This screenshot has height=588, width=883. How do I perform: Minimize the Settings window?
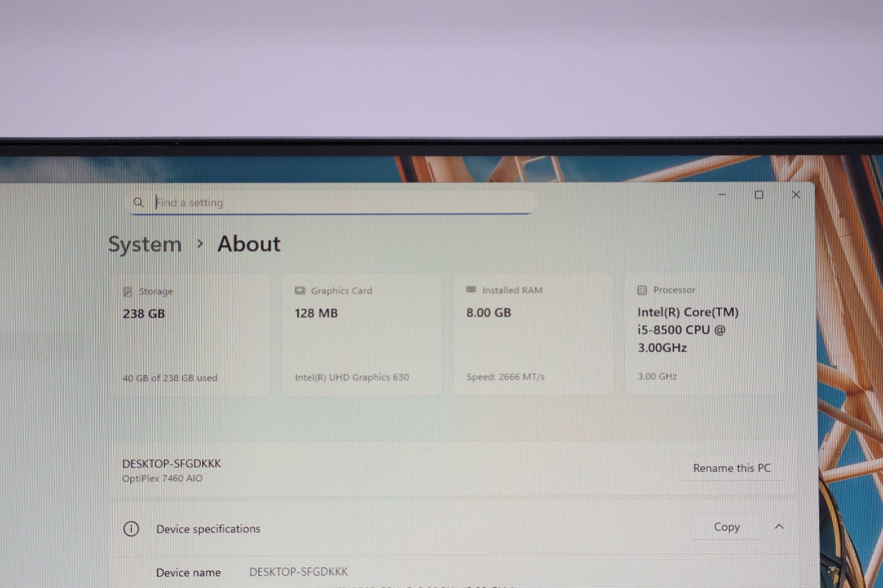click(722, 195)
